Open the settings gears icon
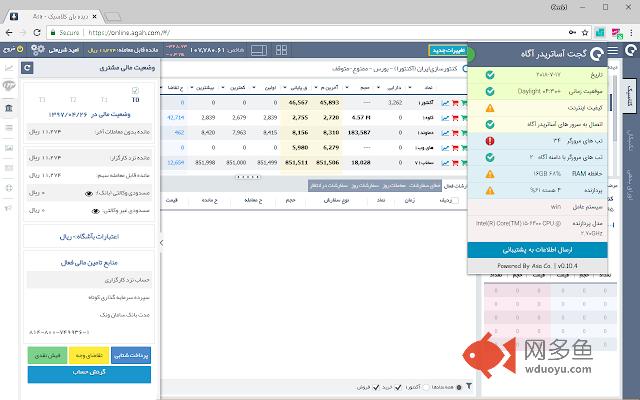The width and height of the screenshot is (640, 400). (x=38, y=50)
